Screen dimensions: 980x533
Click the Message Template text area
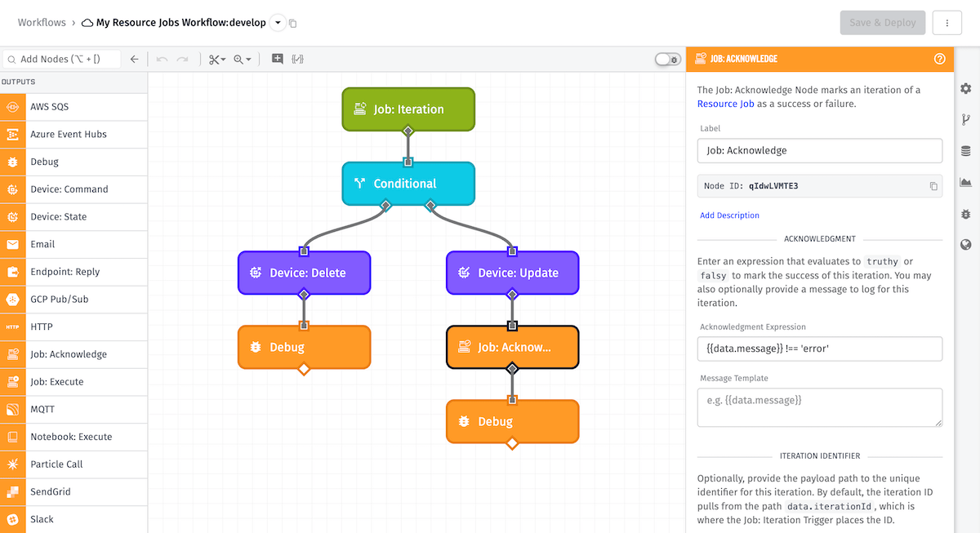[x=820, y=407]
